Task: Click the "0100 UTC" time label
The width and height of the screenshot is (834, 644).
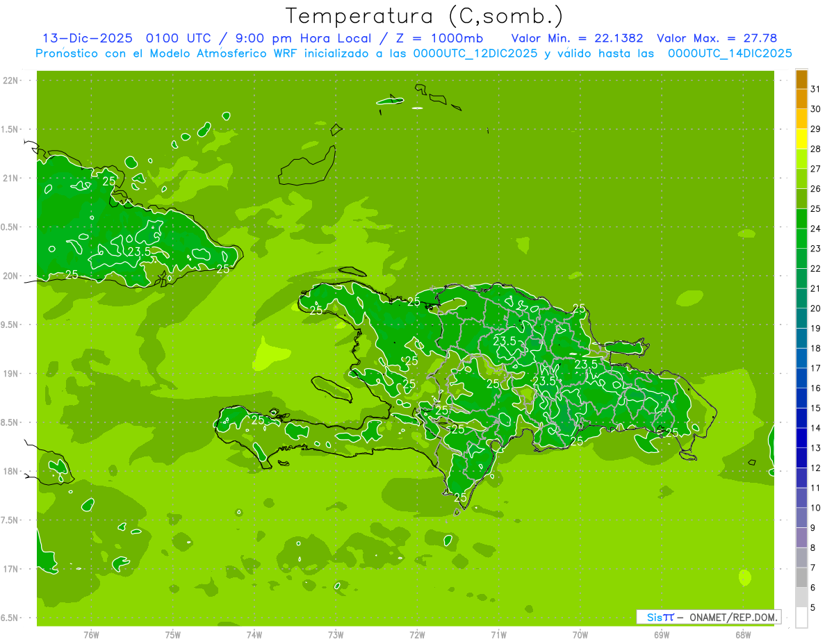Action: [179, 38]
